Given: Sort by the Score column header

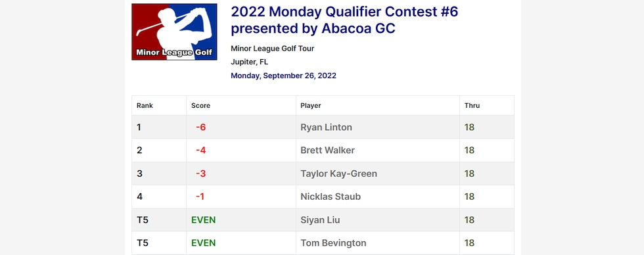Looking at the screenshot, I should click(x=200, y=106).
